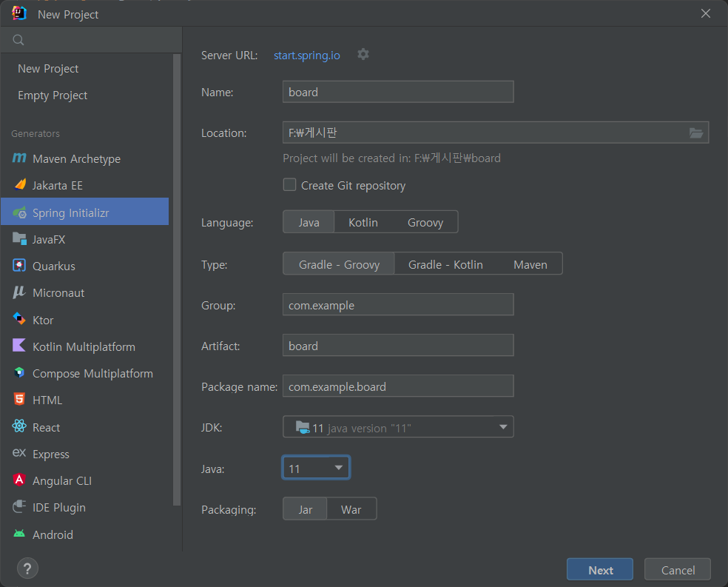Click the React atom icon
The height and width of the screenshot is (587, 728).
[19, 426]
